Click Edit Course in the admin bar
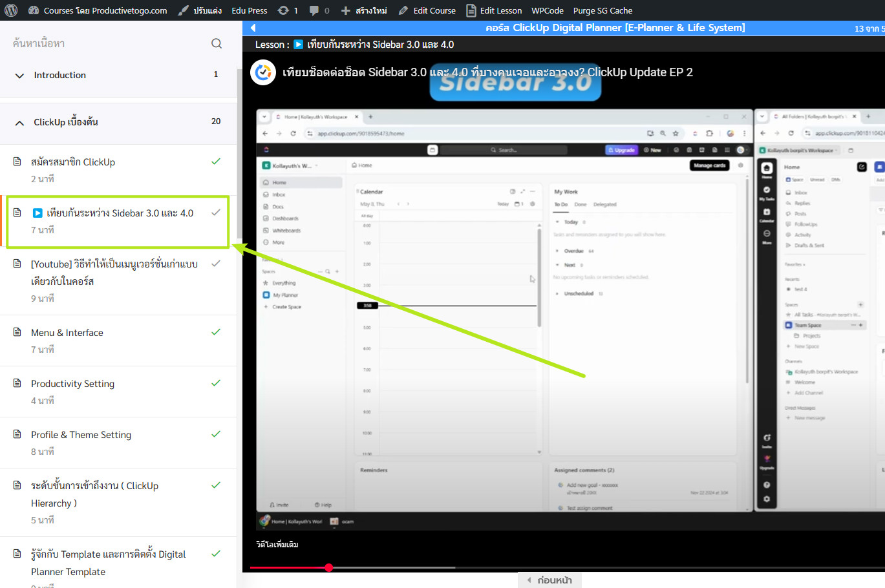Screen dimensions: 885x588 (x=434, y=10)
